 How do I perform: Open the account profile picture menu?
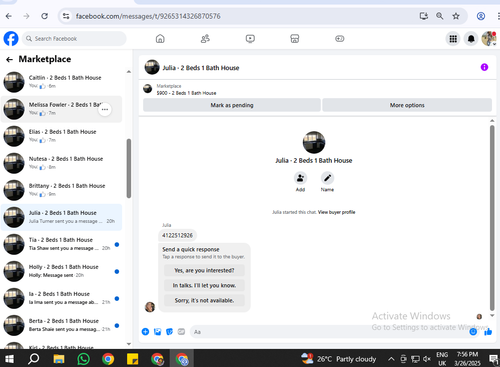[x=489, y=39]
